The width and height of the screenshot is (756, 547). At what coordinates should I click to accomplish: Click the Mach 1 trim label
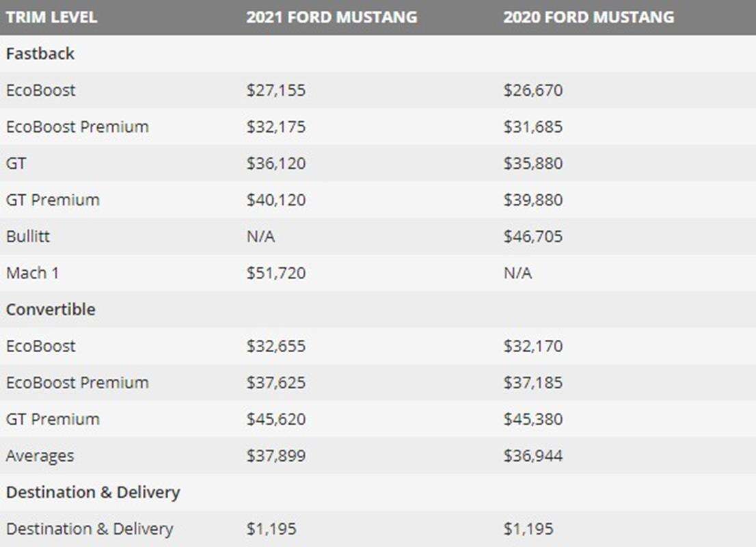[33, 273]
